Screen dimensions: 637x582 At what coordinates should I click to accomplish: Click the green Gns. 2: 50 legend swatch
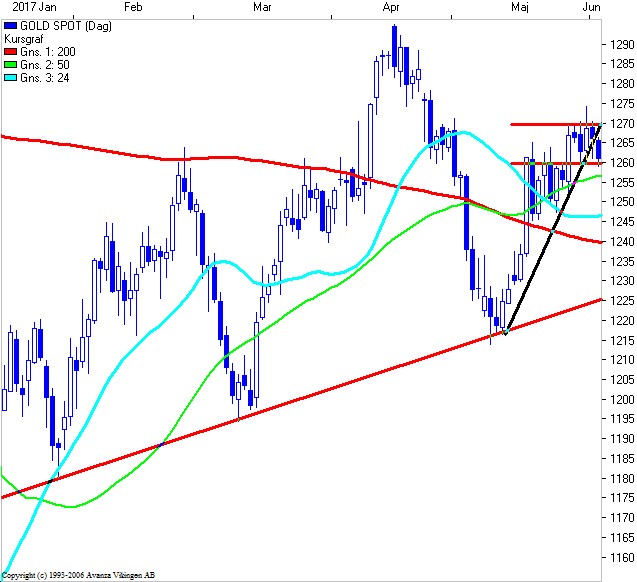9,64
